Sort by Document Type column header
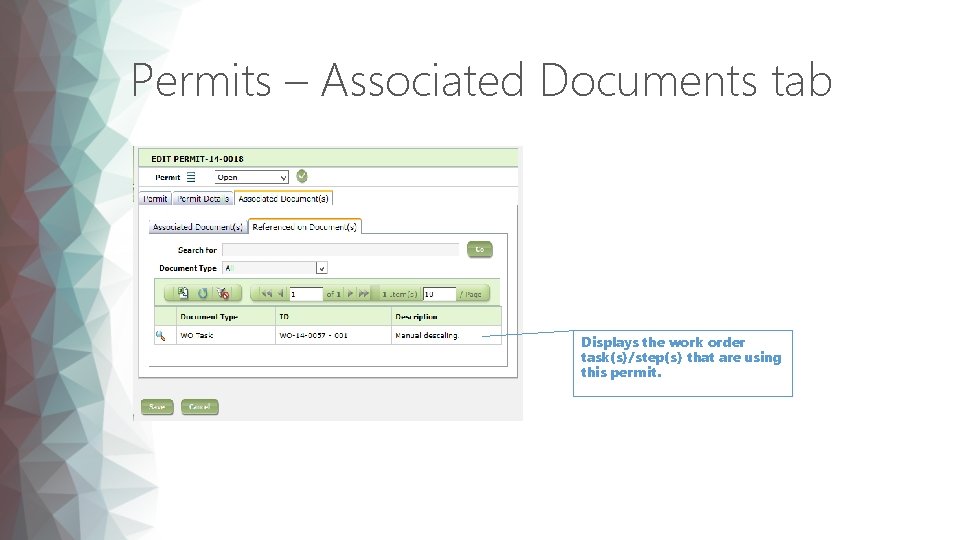Image resolution: width=960 pixels, height=540 pixels. tap(225, 317)
